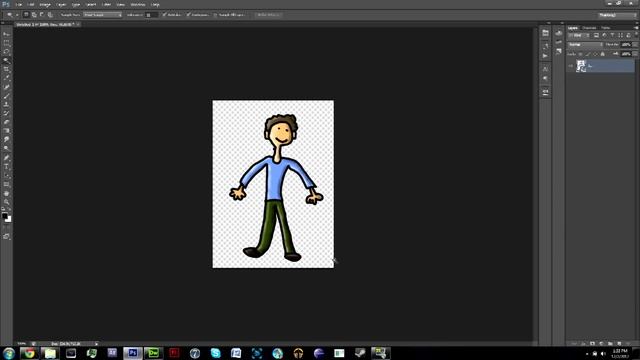The width and height of the screenshot is (640, 360).
Task: Open the Filter menu
Action: click(107, 4)
